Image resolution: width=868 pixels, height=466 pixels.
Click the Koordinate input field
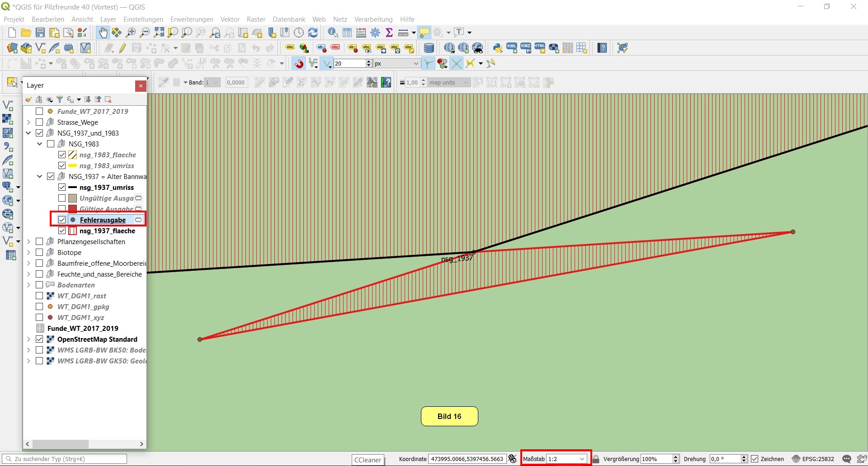467,459
